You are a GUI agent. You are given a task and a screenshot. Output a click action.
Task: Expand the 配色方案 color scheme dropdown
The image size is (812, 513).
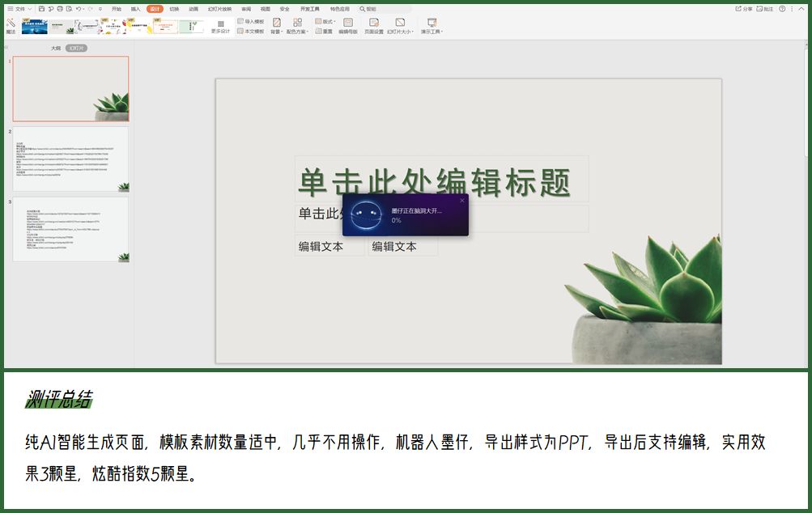click(x=297, y=26)
